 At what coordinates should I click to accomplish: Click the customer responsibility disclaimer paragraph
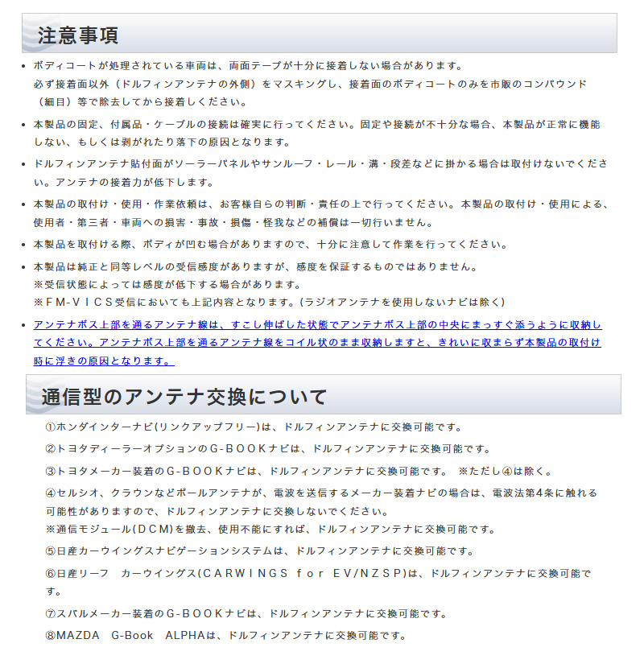(320, 213)
